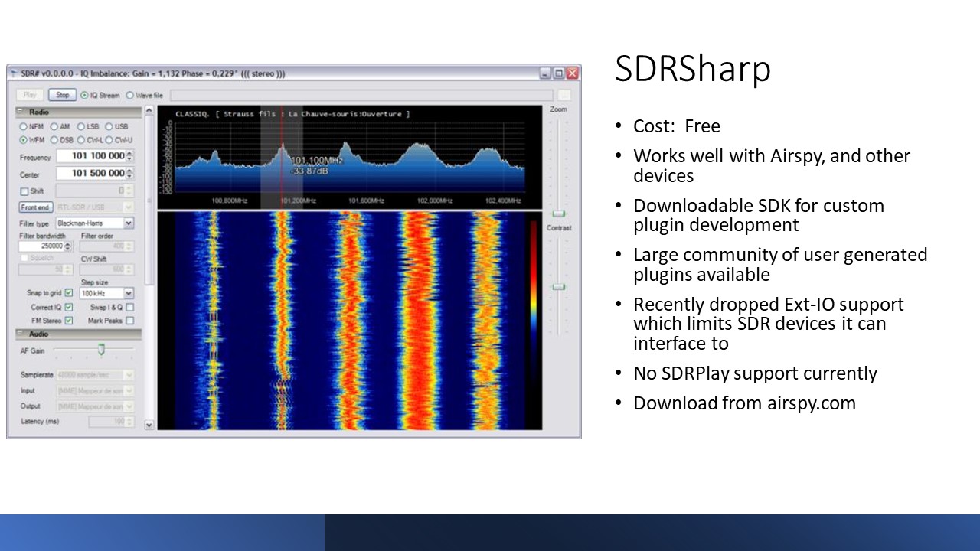Click the SDR# window title icon

(x=14, y=73)
